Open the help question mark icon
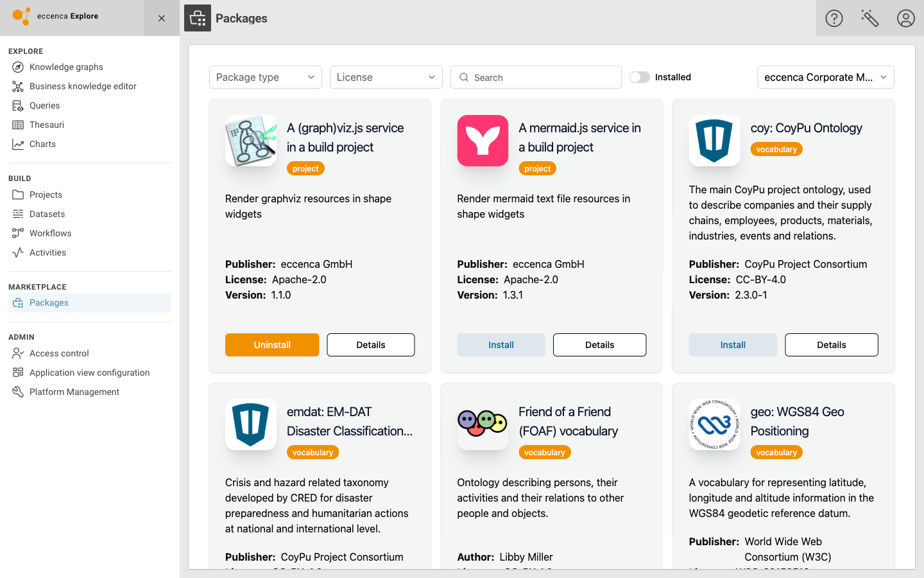Image resolution: width=924 pixels, height=578 pixels. (x=834, y=18)
